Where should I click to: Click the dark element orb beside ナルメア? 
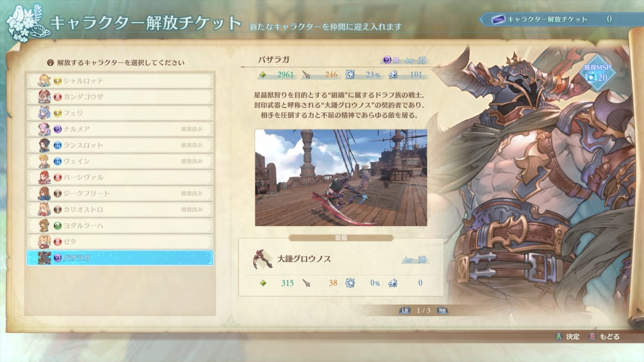pyautogui.click(x=57, y=129)
